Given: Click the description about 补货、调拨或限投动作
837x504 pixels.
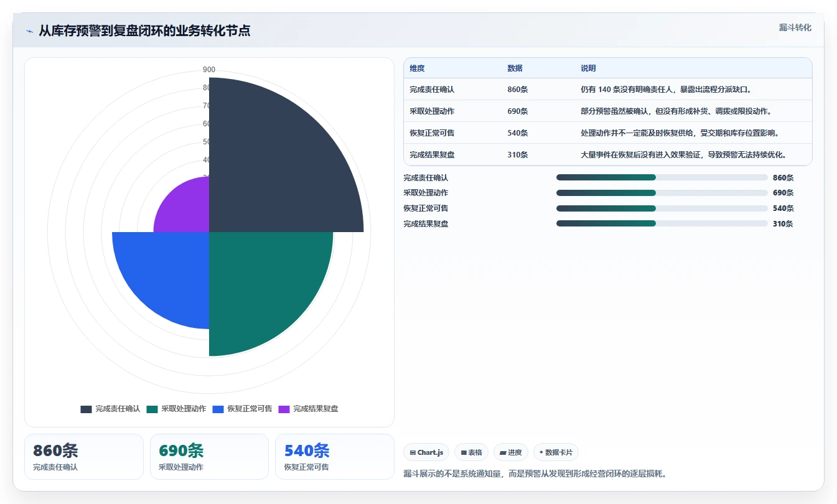Looking at the screenshot, I should (676, 111).
